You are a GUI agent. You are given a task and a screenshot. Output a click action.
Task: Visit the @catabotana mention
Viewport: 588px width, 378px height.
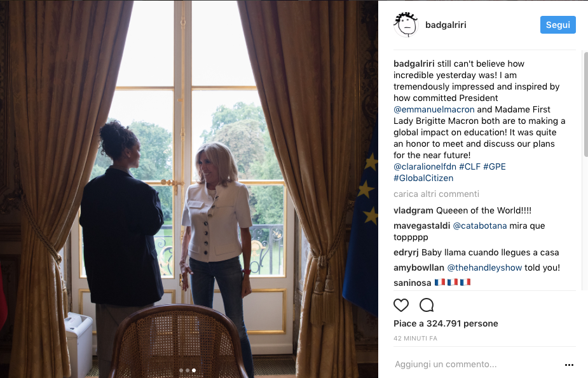click(x=480, y=226)
